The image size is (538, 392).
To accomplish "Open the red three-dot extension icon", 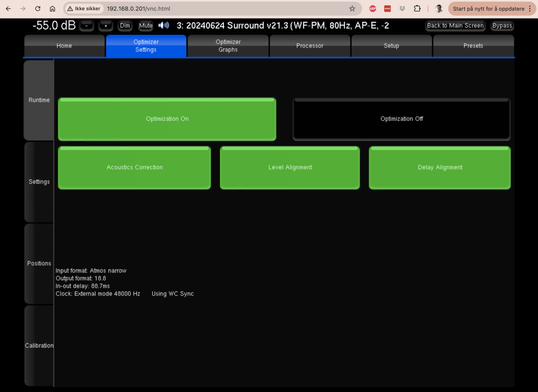I will click(x=387, y=9).
